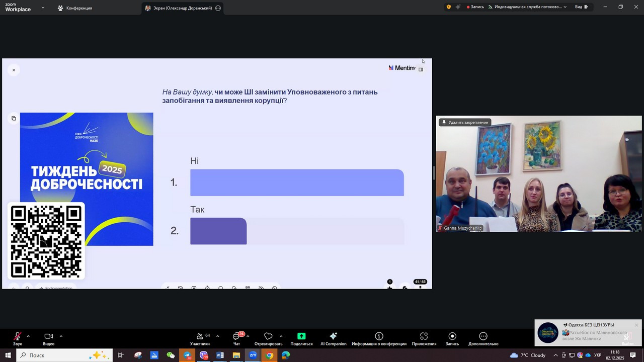Click the 41 / 45 slide counter

[x=420, y=282]
